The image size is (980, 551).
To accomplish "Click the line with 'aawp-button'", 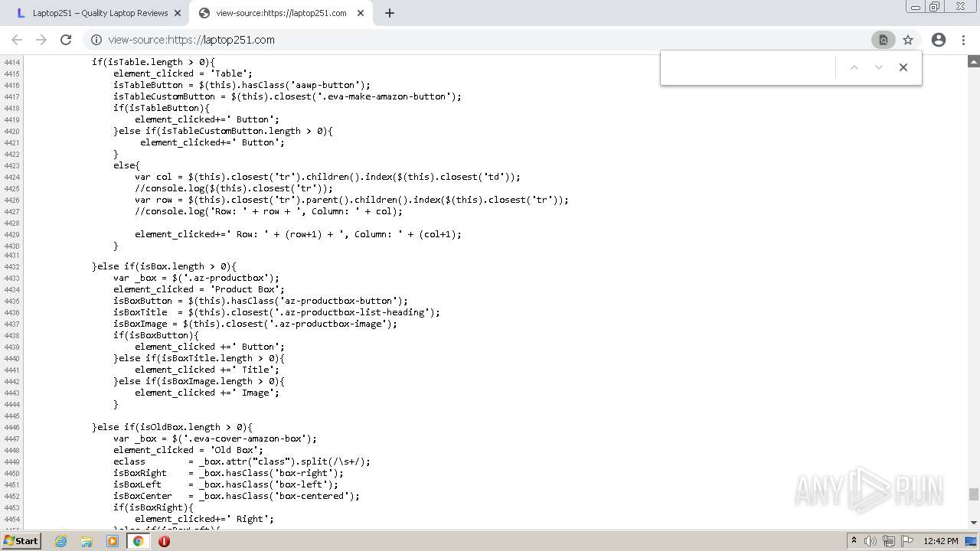I will [242, 85].
